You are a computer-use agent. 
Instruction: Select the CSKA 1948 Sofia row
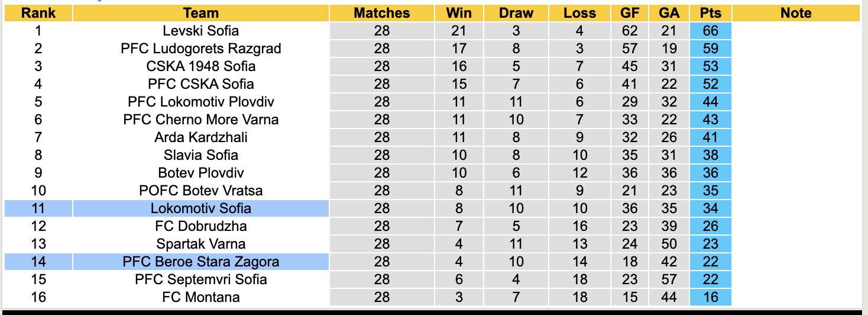click(x=201, y=66)
